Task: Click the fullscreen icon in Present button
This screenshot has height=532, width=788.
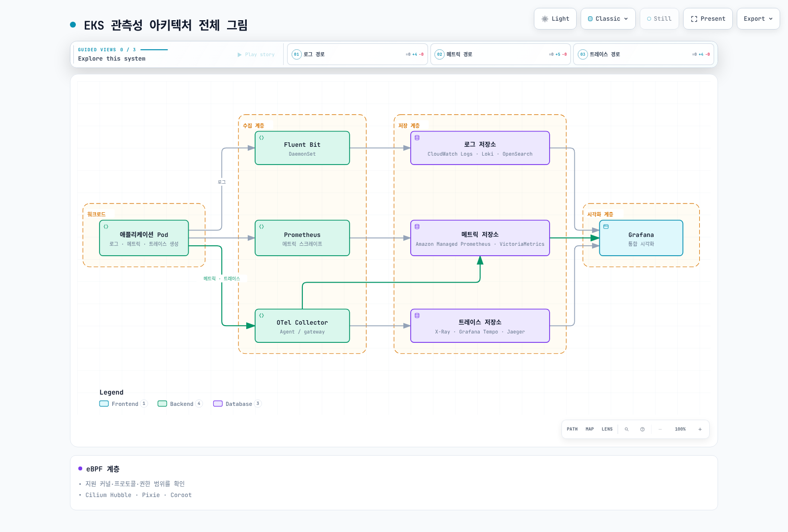Action: (694, 19)
